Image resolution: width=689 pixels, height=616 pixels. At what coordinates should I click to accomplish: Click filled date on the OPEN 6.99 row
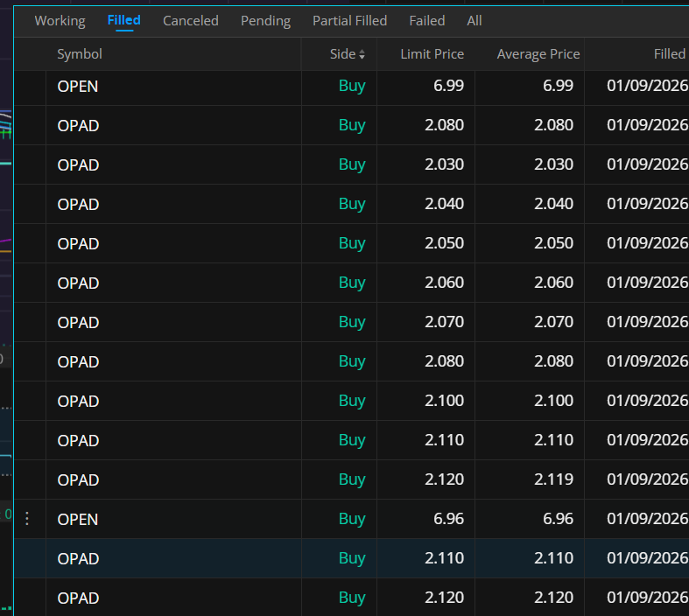tap(648, 86)
